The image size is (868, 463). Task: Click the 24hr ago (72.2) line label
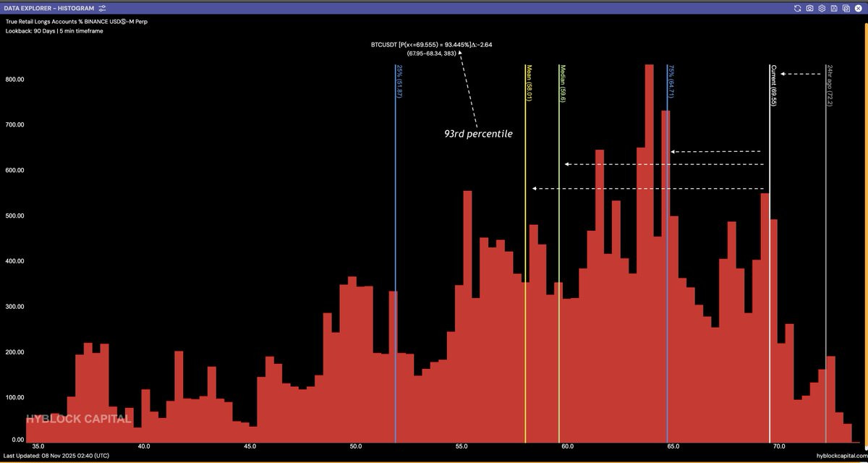[x=830, y=85]
